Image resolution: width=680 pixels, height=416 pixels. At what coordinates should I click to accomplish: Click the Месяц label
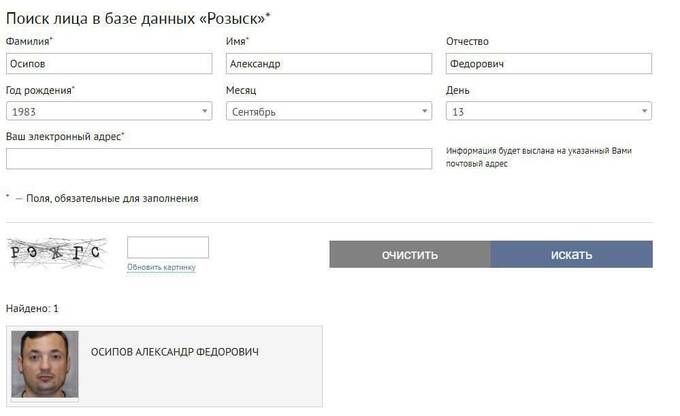click(x=241, y=90)
